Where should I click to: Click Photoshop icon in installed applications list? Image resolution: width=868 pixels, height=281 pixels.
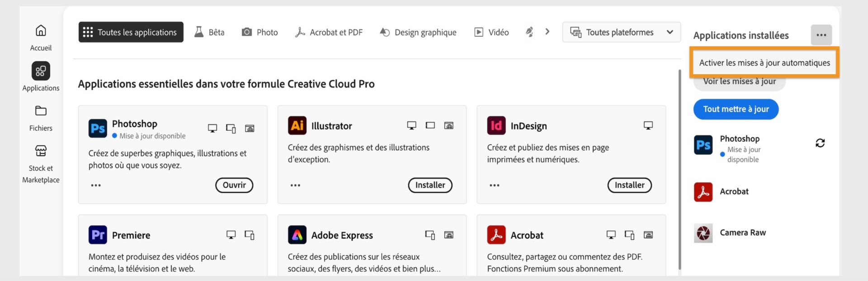(x=703, y=145)
